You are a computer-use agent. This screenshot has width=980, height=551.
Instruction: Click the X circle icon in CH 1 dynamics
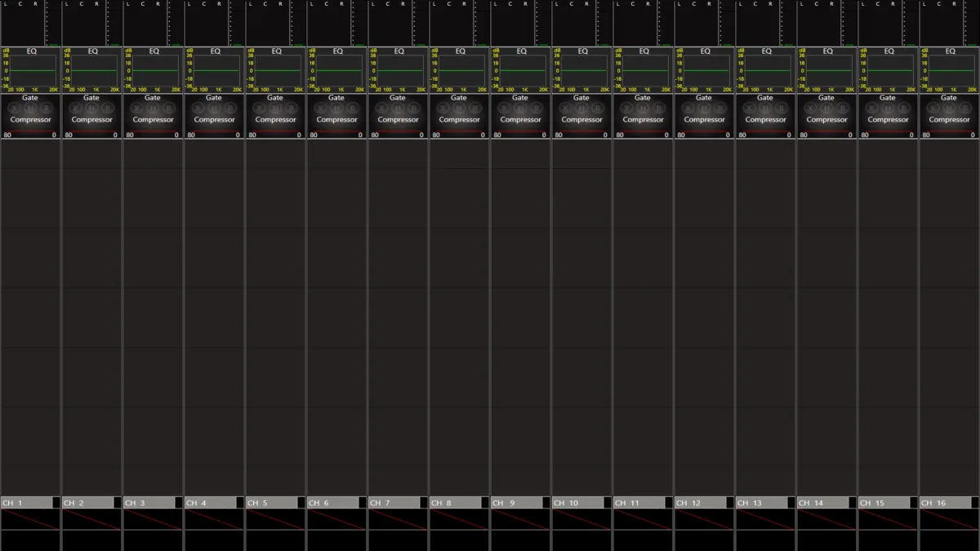pos(15,109)
